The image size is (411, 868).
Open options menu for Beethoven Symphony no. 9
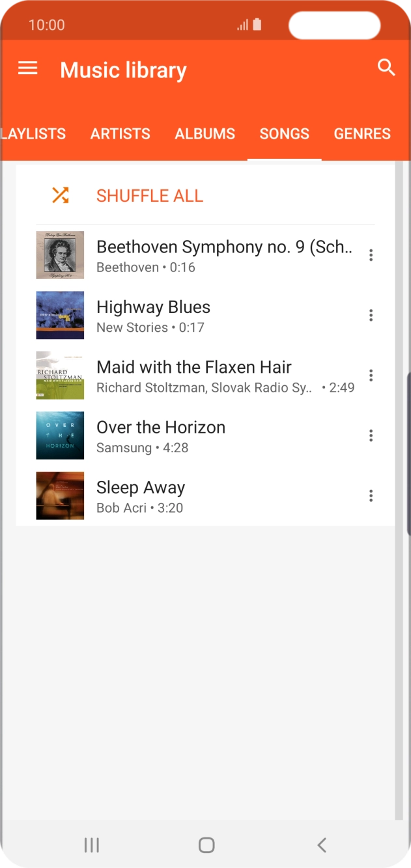(371, 255)
